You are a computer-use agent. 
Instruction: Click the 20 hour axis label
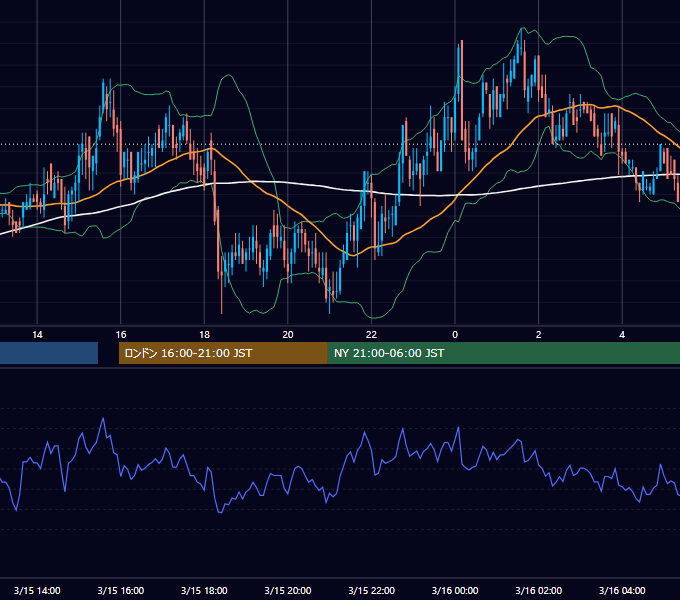point(288,335)
